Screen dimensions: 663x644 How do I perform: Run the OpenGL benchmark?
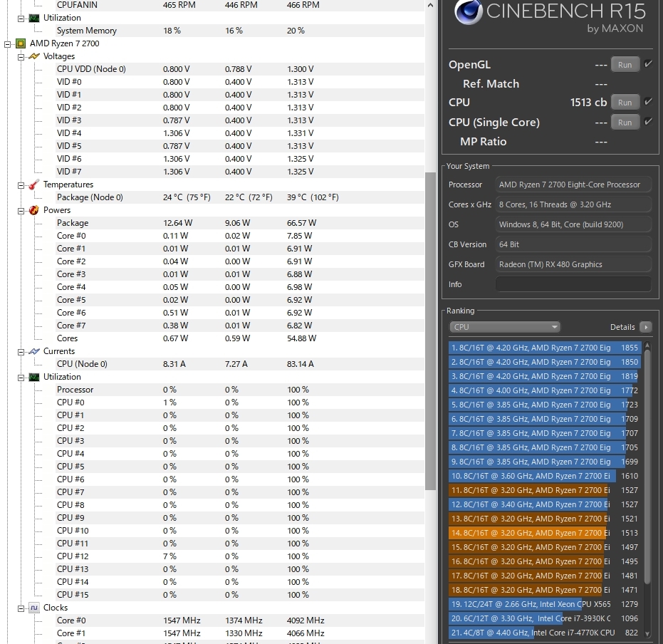[625, 65]
